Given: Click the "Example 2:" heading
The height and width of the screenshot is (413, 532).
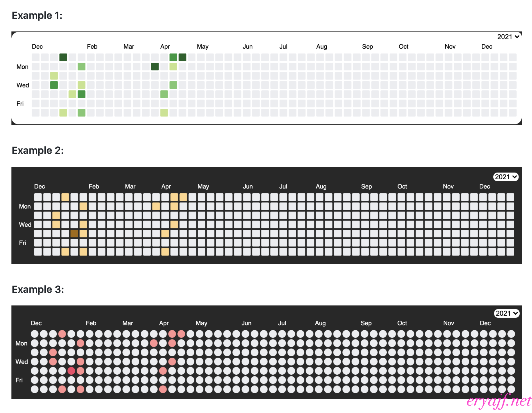Looking at the screenshot, I should click(38, 150).
